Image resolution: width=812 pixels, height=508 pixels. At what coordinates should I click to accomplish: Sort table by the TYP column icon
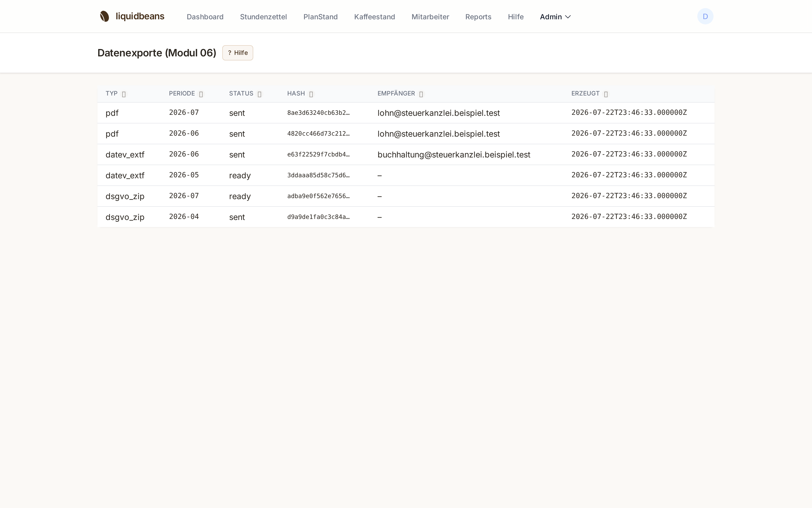tap(124, 94)
